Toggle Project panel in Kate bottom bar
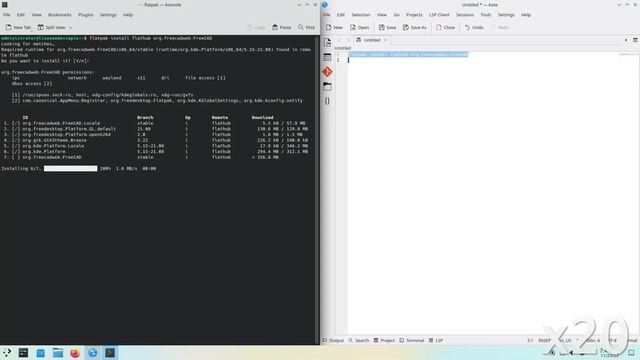The image size is (640, 360). point(384,340)
